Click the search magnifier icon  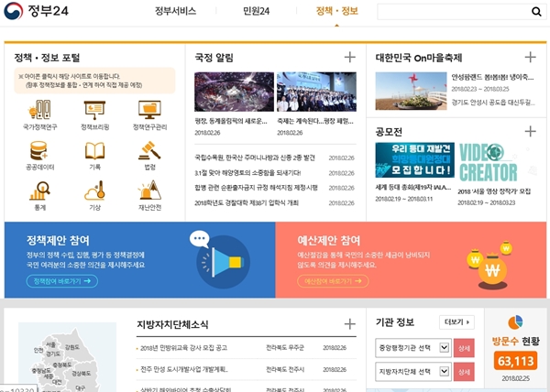pos(536,12)
